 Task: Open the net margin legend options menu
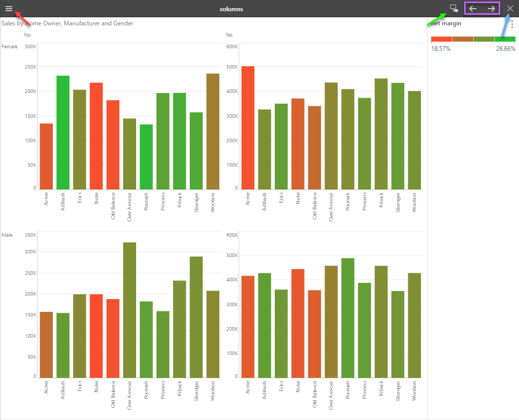tap(511, 24)
